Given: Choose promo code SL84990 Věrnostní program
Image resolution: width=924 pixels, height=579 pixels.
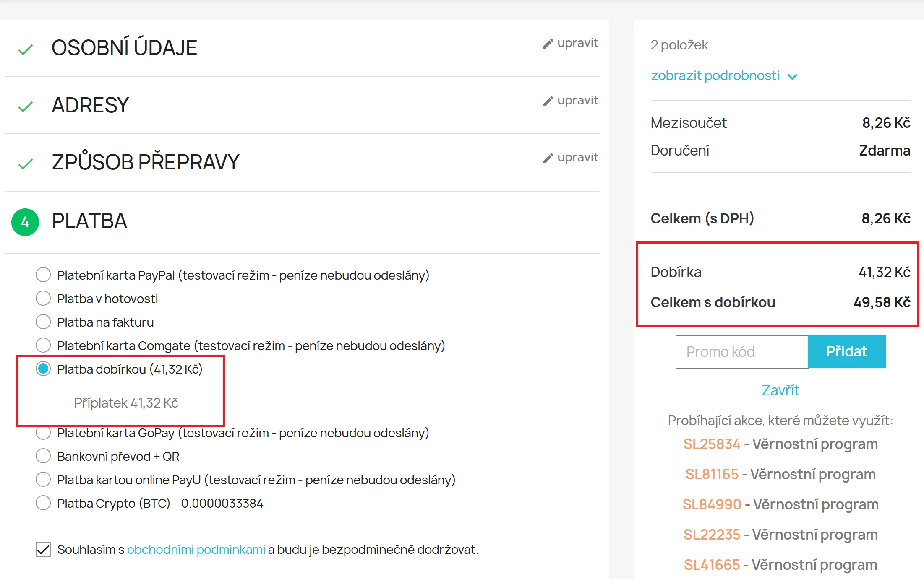Looking at the screenshot, I should click(712, 504).
